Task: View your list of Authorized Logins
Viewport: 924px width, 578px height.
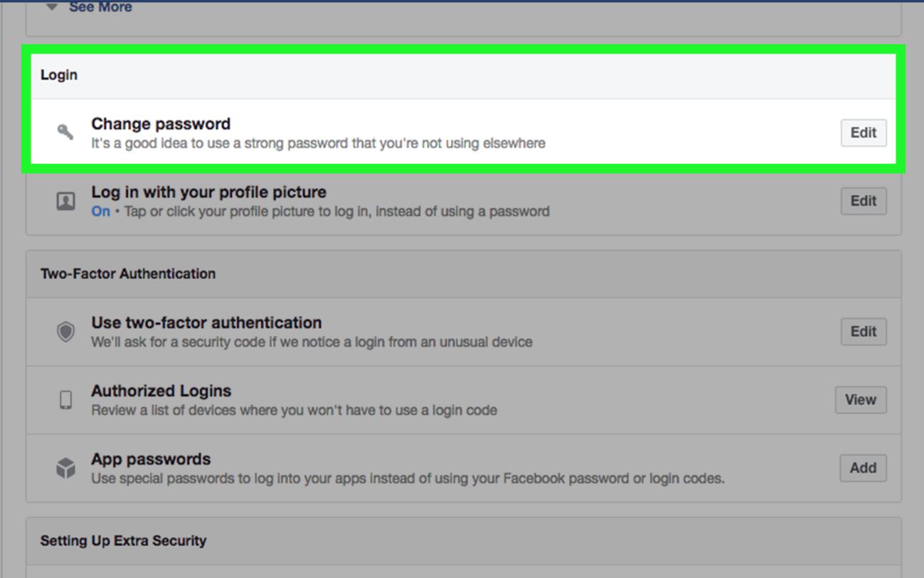Action: tap(860, 399)
